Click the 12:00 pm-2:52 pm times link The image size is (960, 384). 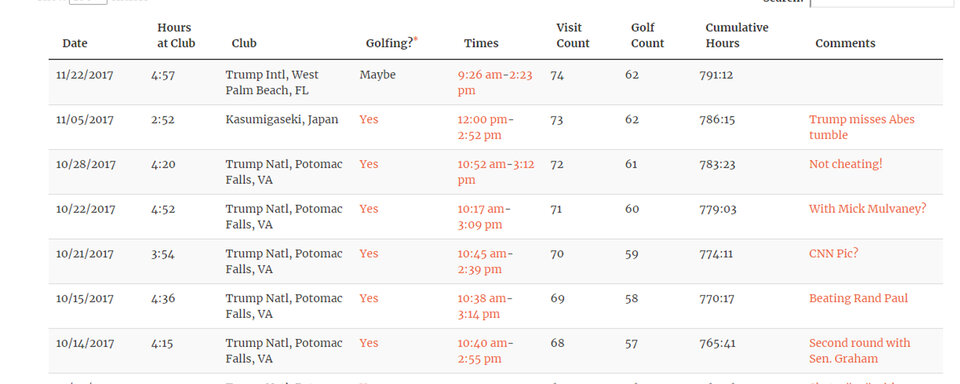click(486, 127)
